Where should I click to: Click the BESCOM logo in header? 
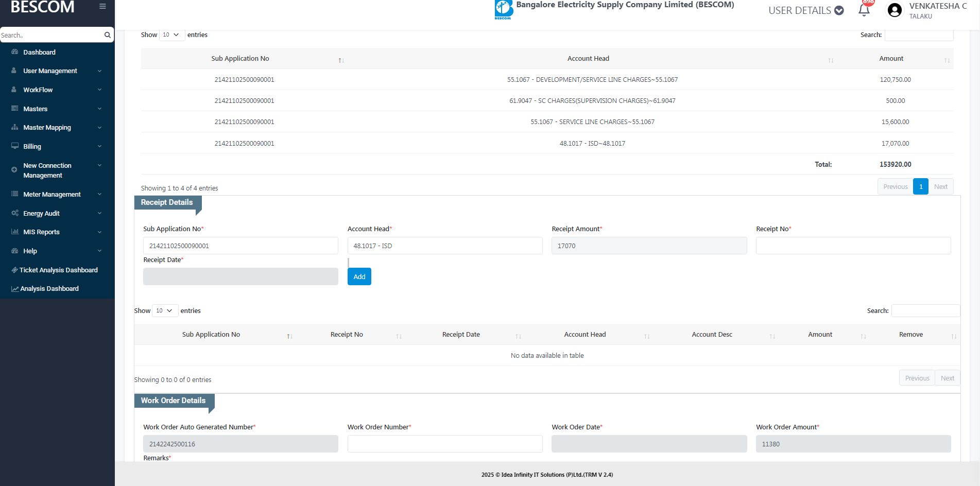pyautogui.click(x=503, y=10)
